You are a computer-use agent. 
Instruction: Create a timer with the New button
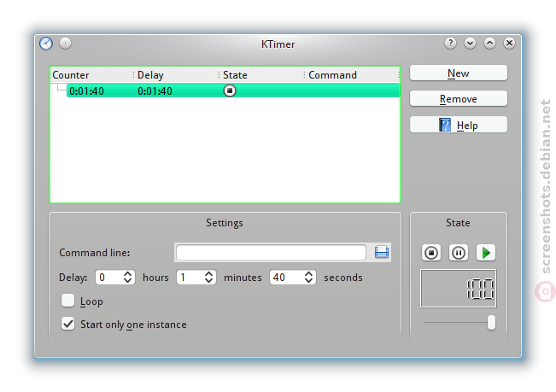click(459, 73)
